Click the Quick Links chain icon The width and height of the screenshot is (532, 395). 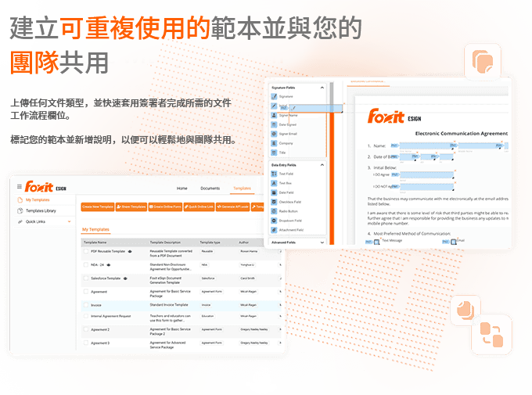[x=20, y=221]
